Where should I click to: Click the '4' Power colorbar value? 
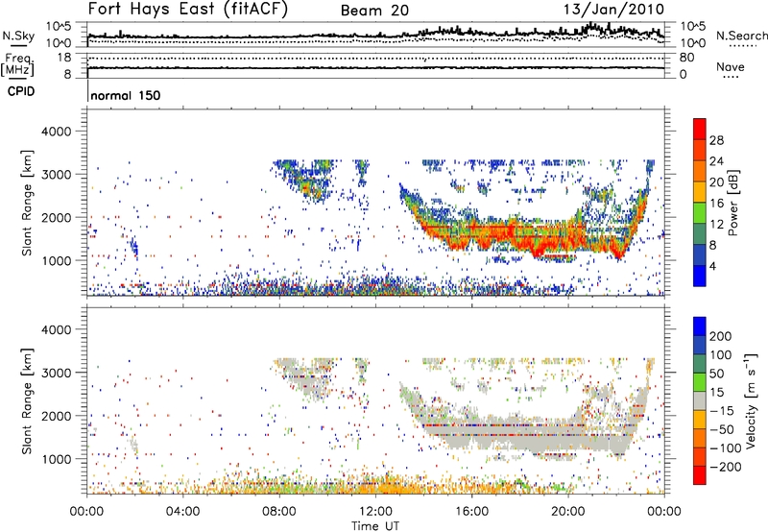712,266
